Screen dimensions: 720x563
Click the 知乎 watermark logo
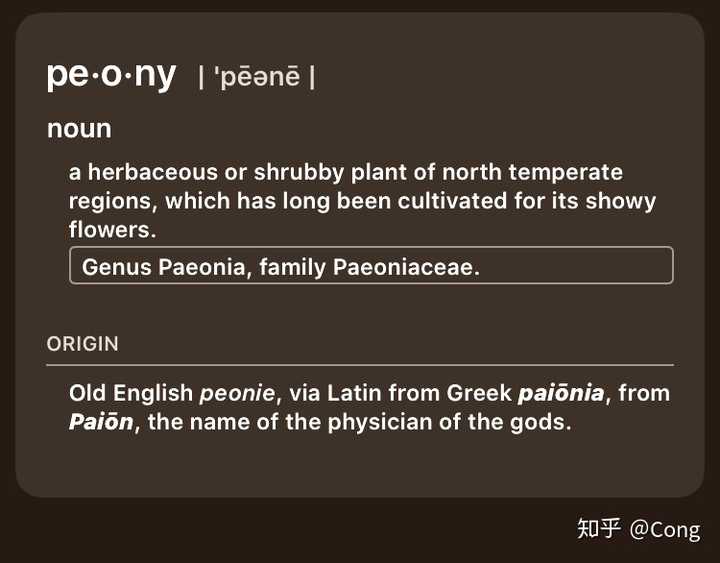[x=600, y=529]
